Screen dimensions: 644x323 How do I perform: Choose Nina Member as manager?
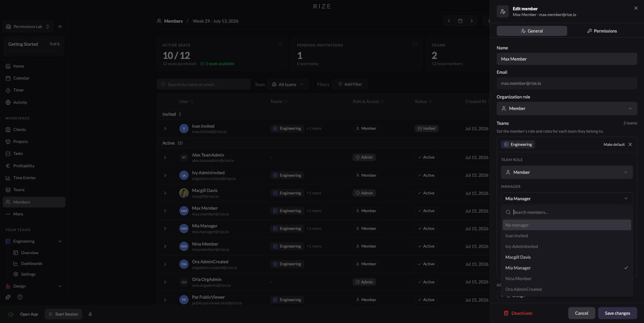pyautogui.click(x=567, y=279)
